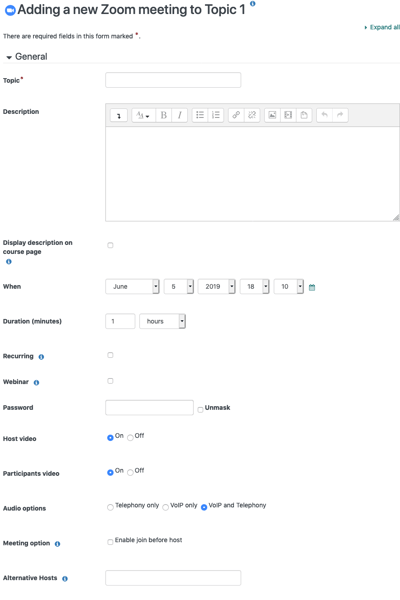This screenshot has width=400, height=600.
Task: Open the duration units dropdown showing hours
Action: coord(162,321)
